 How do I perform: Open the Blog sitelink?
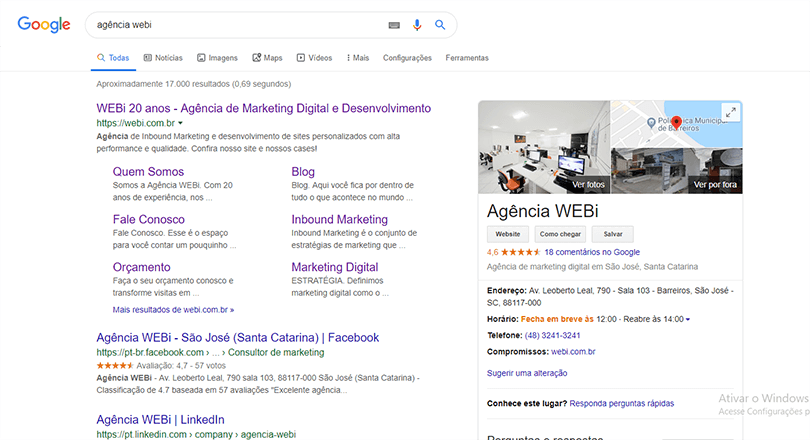click(x=303, y=171)
